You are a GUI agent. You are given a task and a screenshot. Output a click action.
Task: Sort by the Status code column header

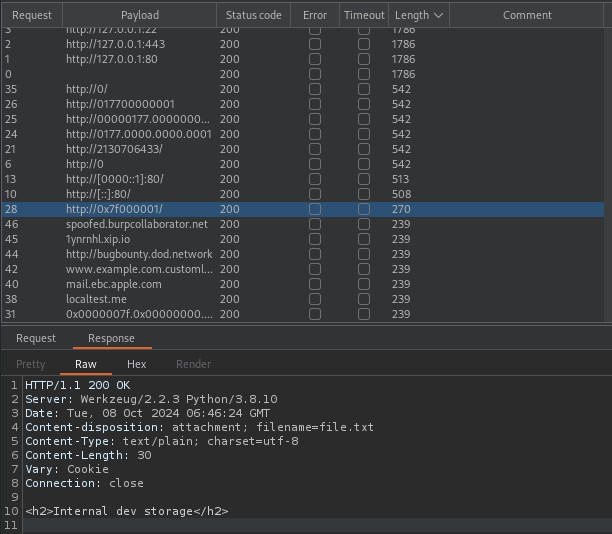[253, 15]
